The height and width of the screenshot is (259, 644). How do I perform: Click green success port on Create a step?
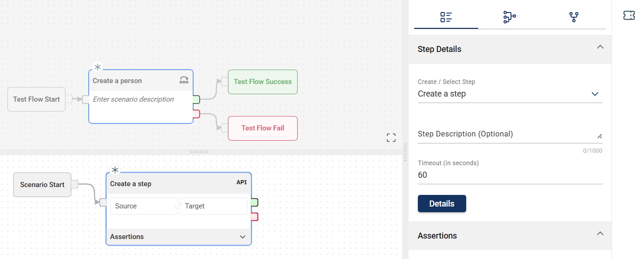click(x=254, y=202)
